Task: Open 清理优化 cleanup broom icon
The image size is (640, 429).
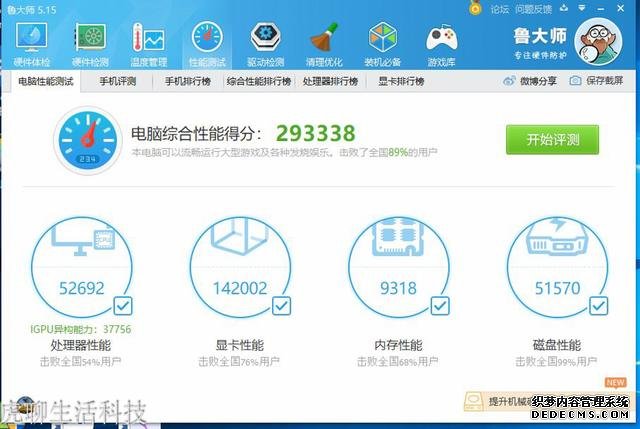Action: pos(324,44)
